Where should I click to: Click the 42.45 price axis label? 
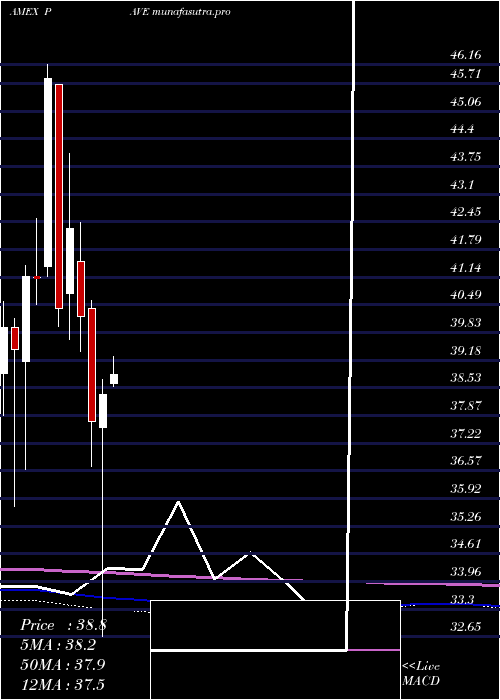(466, 212)
